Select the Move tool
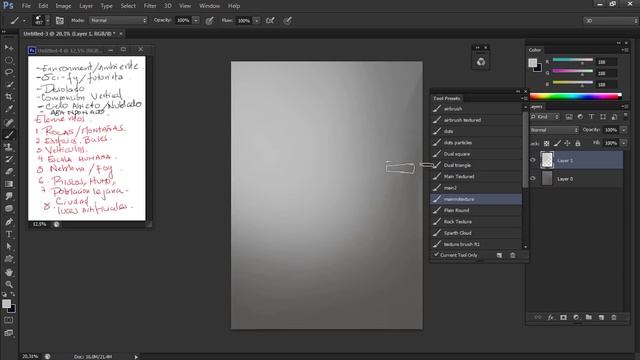Viewport: 640px width, 360px height. (9, 48)
